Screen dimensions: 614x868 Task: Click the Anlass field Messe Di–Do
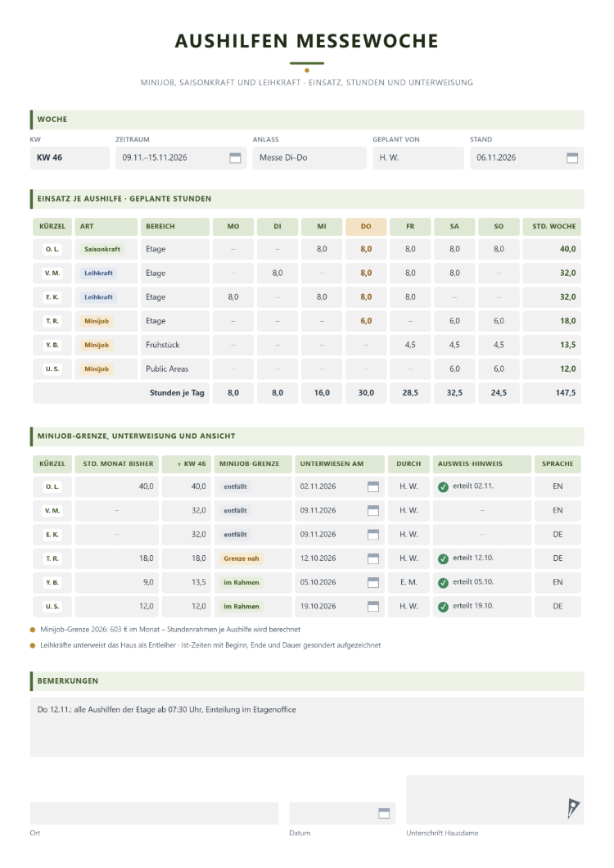point(309,158)
